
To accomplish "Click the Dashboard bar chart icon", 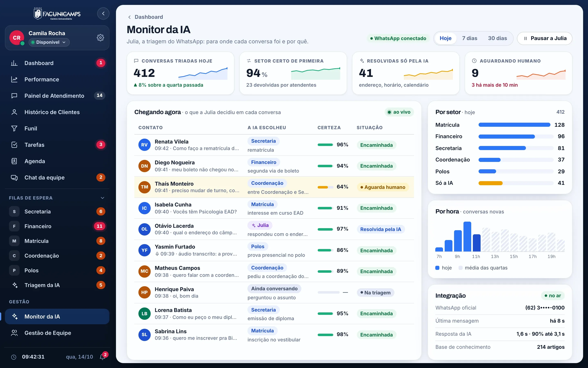I will (x=14, y=63).
